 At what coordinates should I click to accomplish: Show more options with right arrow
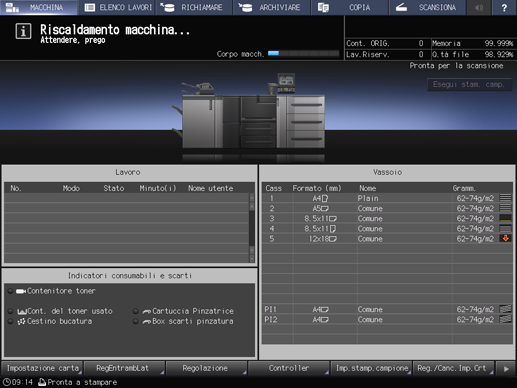pyautogui.click(x=506, y=369)
